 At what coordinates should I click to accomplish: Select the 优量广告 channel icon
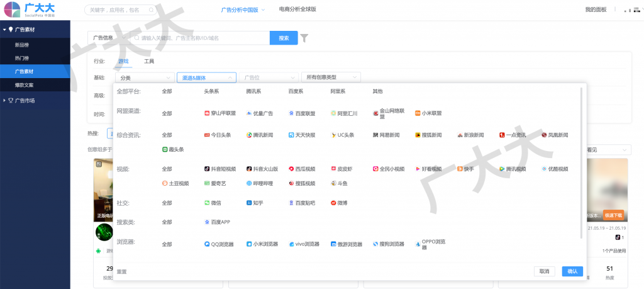pos(249,113)
